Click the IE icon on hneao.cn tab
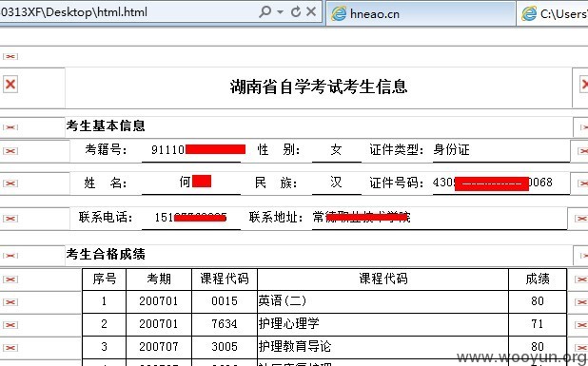The height and width of the screenshot is (366, 588). coord(339,14)
